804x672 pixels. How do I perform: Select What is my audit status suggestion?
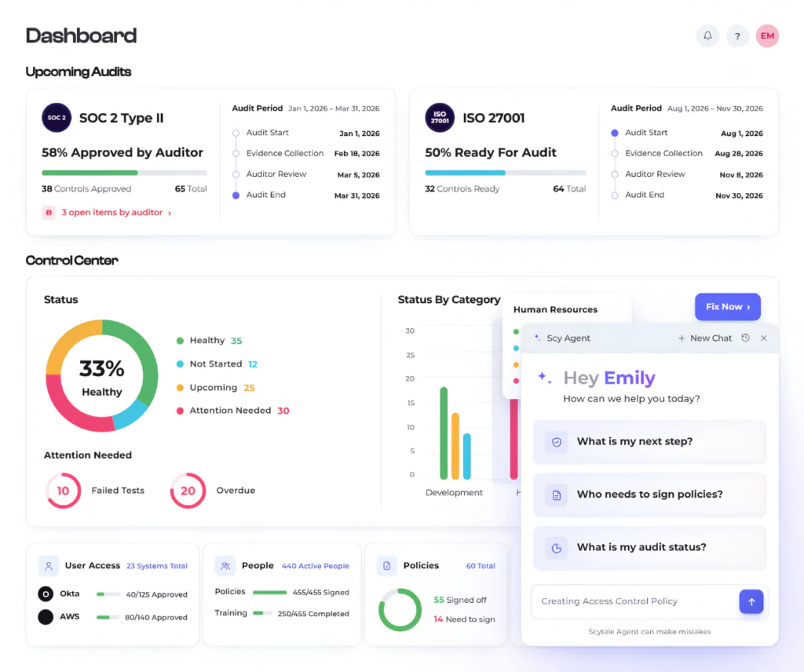click(x=649, y=547)
